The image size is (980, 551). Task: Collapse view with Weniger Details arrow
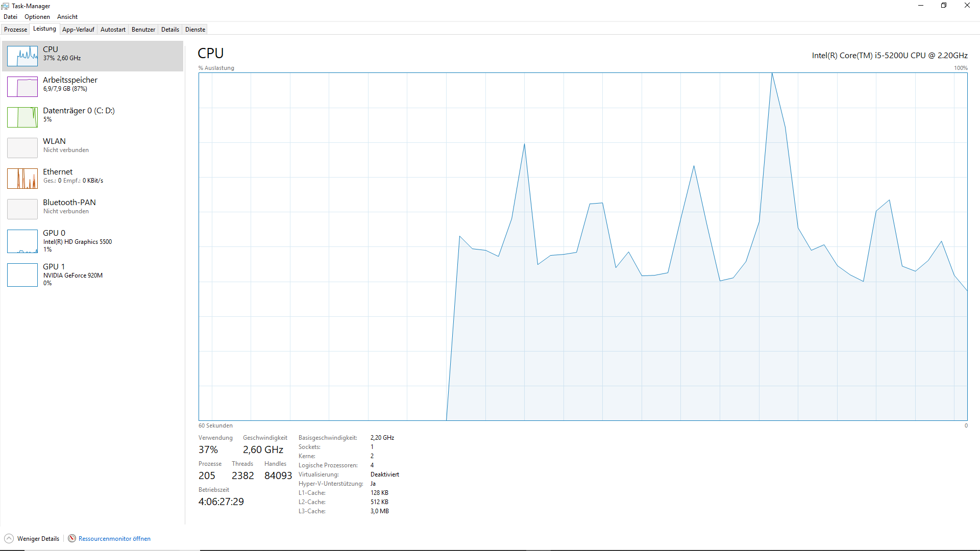(9, 538)
